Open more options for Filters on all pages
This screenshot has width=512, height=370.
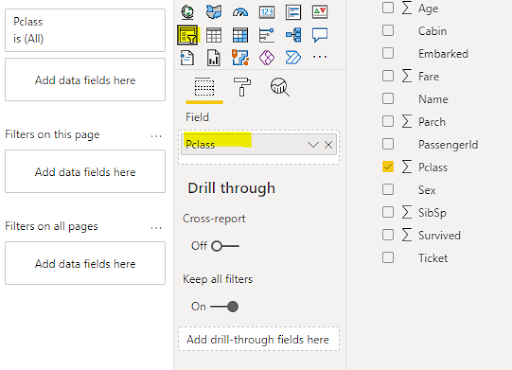[156, 228]
